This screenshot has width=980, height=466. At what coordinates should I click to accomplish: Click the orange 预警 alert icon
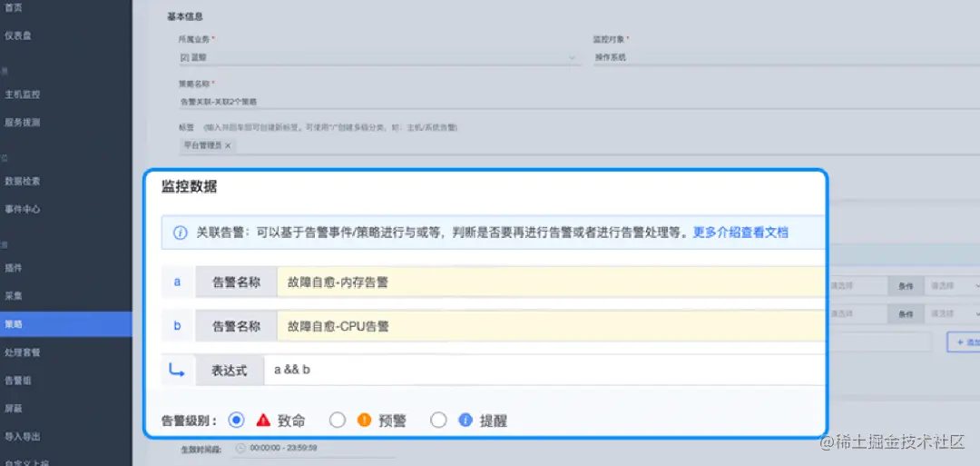pos(364,420)
